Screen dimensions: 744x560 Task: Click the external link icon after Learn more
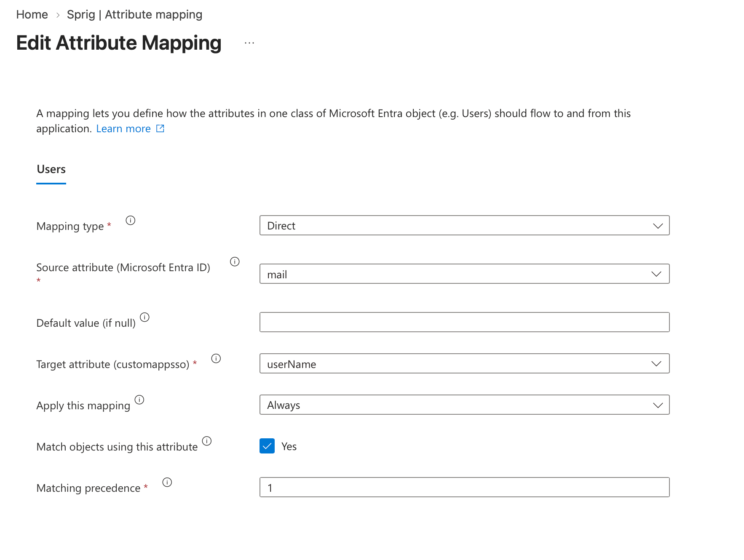point(160,128)
